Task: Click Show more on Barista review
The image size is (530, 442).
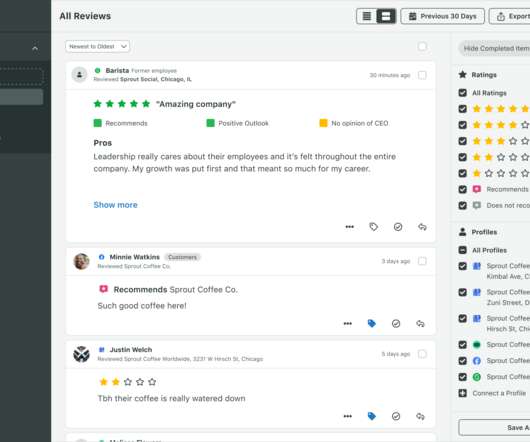Action: [115, 205]
